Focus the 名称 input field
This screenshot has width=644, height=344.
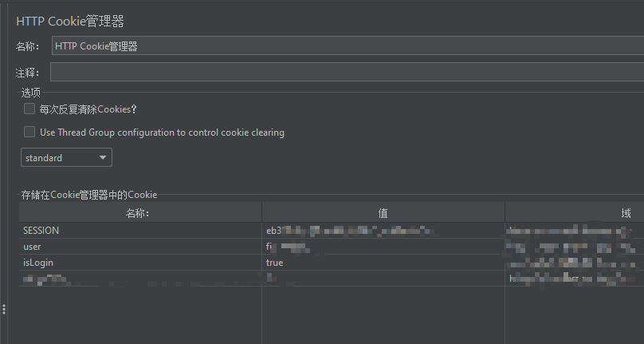pyautogui.click(x=348, y=45)
